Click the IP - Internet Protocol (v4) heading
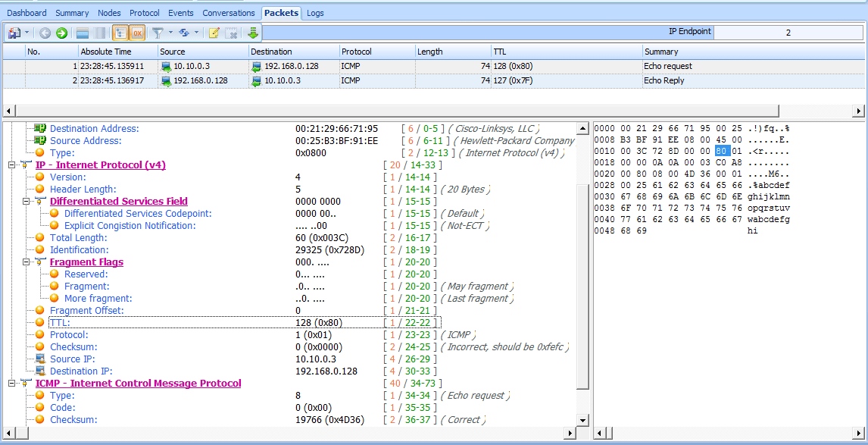 (101, 165)
